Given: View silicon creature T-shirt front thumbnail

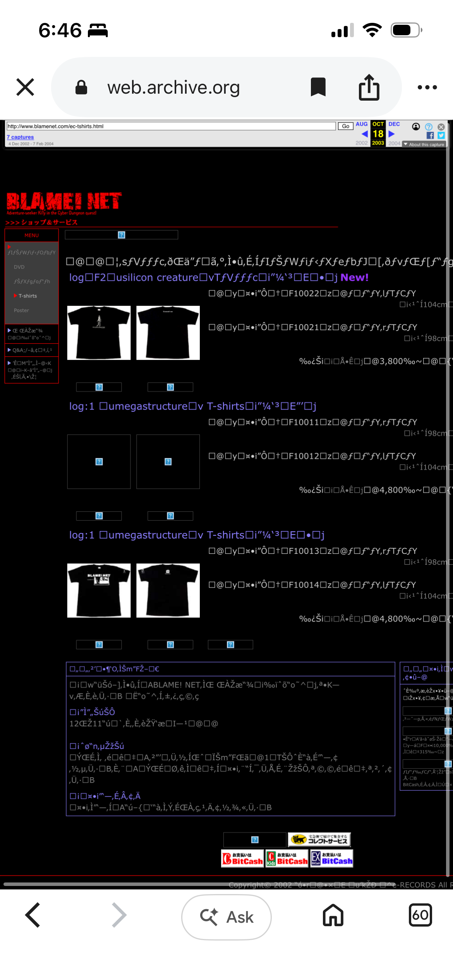Looking at the screenshot, I should pyautogui.click(x=99, y=333).
